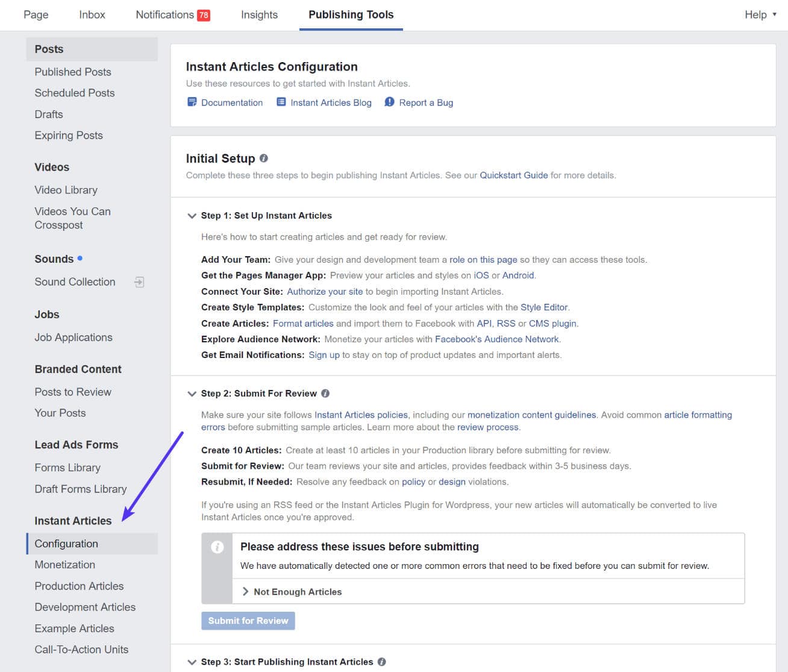This screenshot has width=788, height=672.
Task: Collapse Step 1: Set Up Instant Articles
Action: coord(192,216)
